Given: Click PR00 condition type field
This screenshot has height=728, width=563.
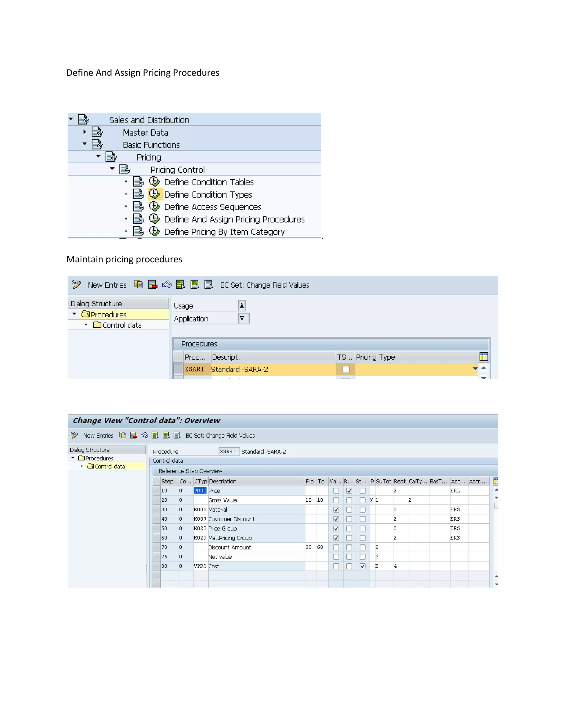Looking at the screenshot, I should coord(200,491).
